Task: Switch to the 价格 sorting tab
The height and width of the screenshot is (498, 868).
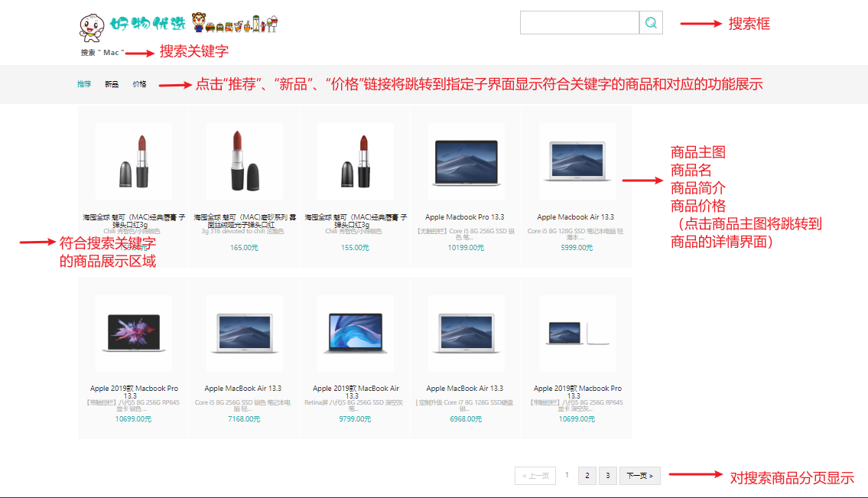Action: (139, 84)
